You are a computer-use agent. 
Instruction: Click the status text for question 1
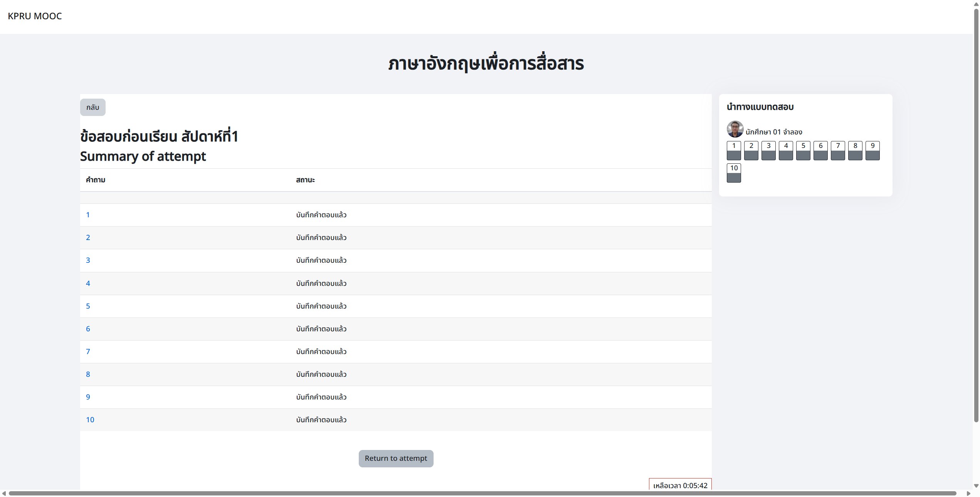pos(321,215)
